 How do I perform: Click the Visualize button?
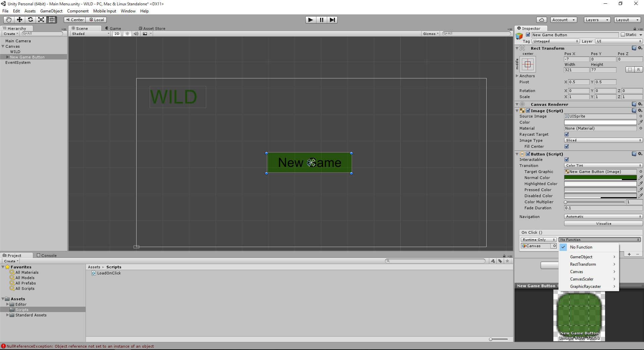(603, 224)
